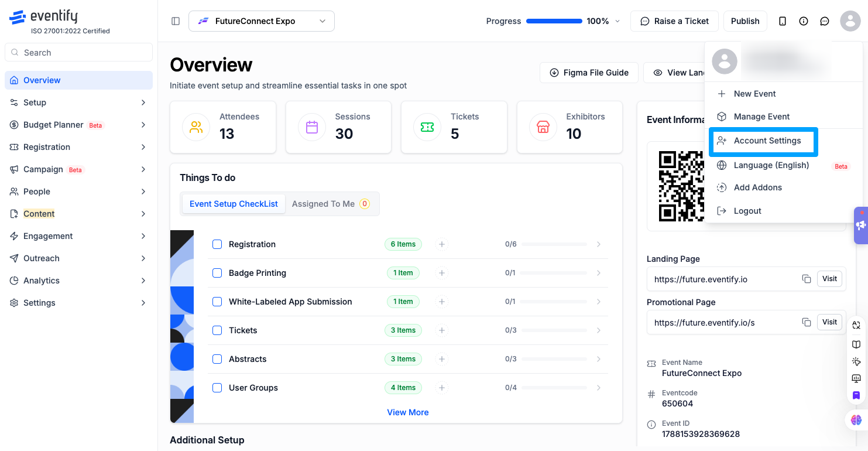Click the Registration 0/6 progress bar

tap(554, 244)
